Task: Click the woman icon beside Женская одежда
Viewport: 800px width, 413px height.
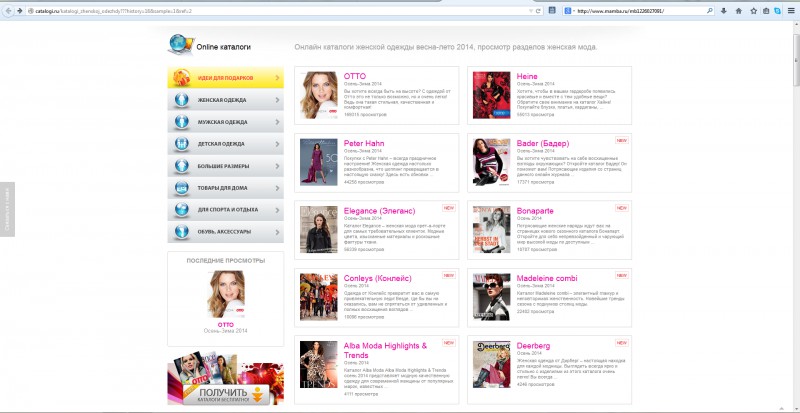Action: 182,100
